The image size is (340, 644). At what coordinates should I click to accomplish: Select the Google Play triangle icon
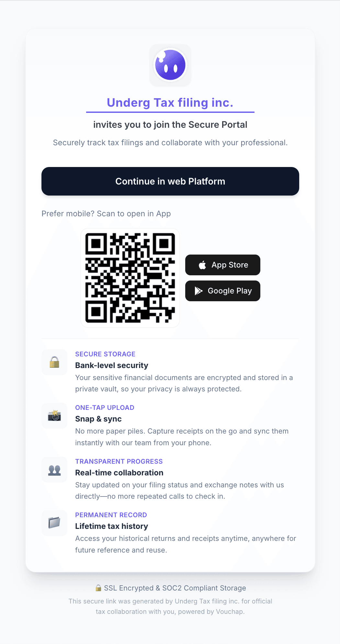pyautogui.click(x=198, y=291)
